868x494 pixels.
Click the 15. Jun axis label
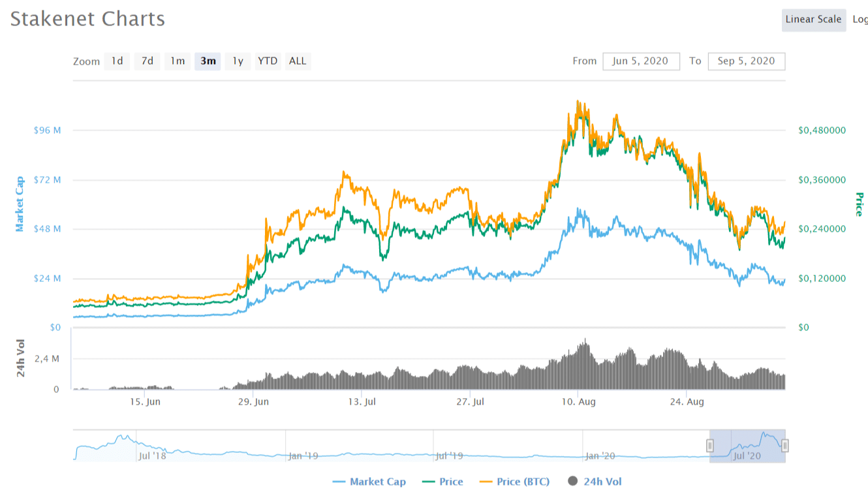tap(145, 402)
